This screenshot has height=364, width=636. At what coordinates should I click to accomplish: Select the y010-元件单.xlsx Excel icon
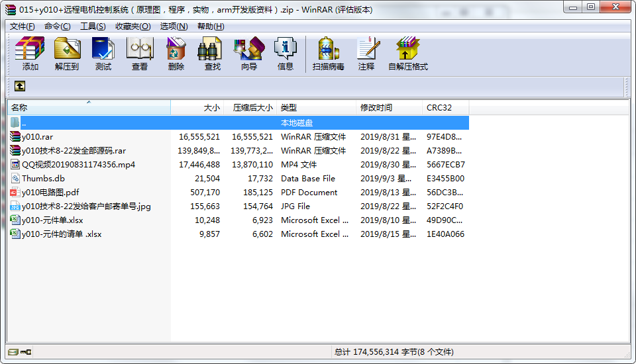15,220
